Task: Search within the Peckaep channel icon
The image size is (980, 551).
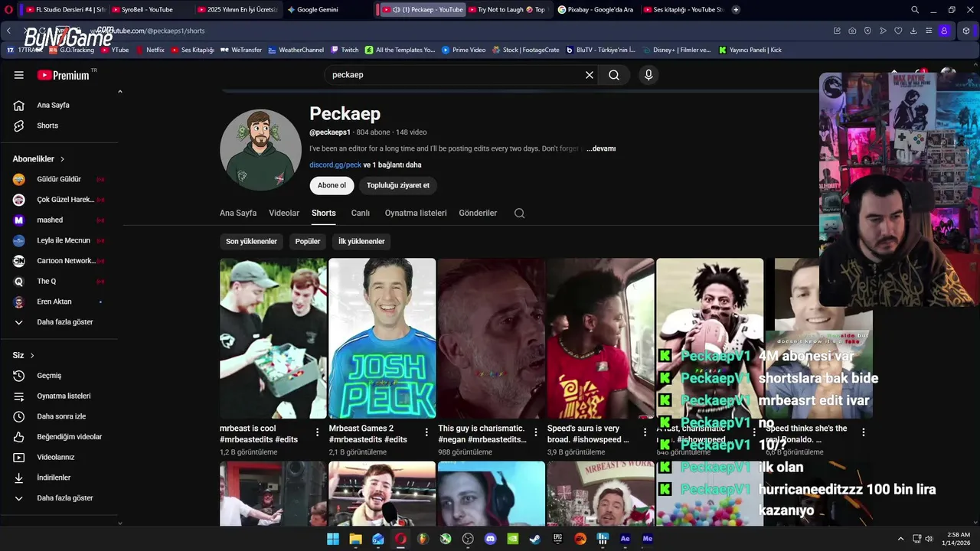Action: coord(520,214)
